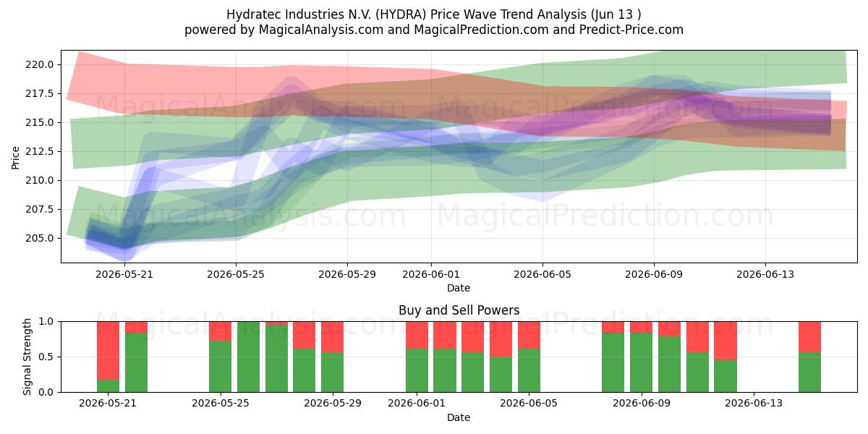This screenshot has height=434, width=868.
Task: Click the 205.0 price axis tick label
Action: pyautogui.click(x=41, y=238)
